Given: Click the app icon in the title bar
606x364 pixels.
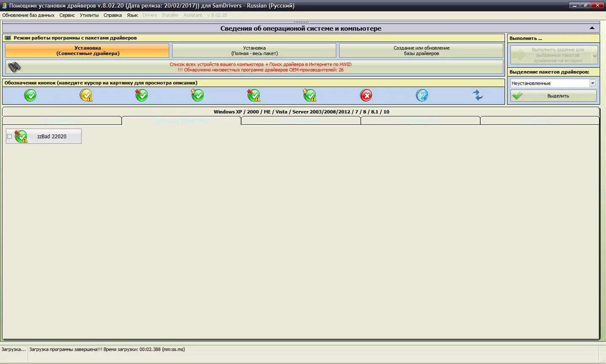Looking at the screenshot, I should click(5, 5).
